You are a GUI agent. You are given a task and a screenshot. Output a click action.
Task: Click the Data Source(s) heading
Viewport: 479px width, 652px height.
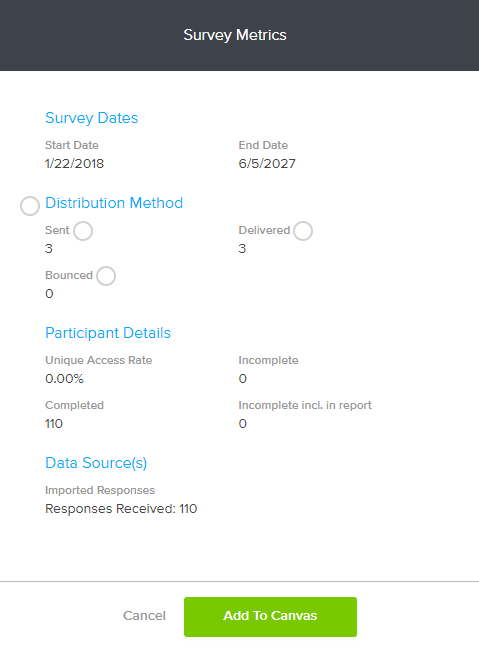coord(96,463)
